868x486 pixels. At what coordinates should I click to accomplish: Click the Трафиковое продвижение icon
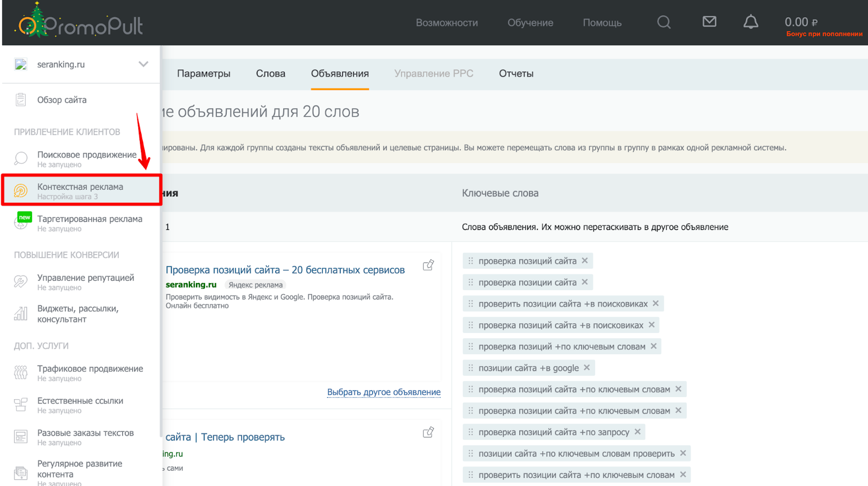[21, 373]
